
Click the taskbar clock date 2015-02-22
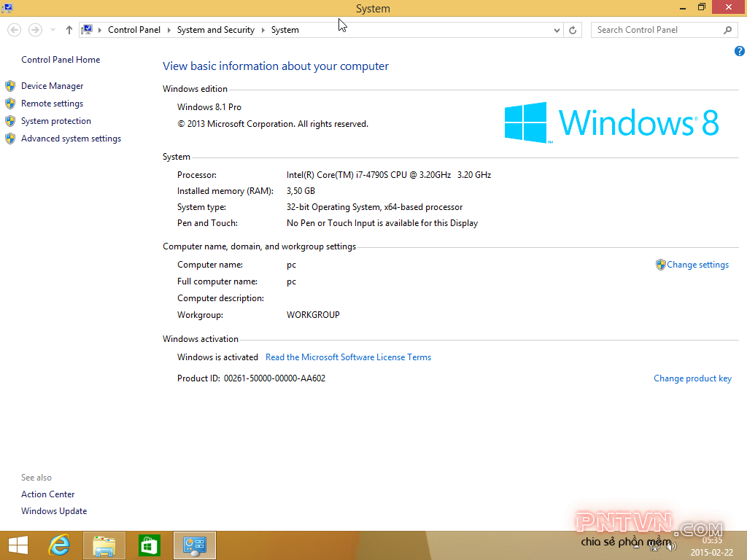click(712, 553)
